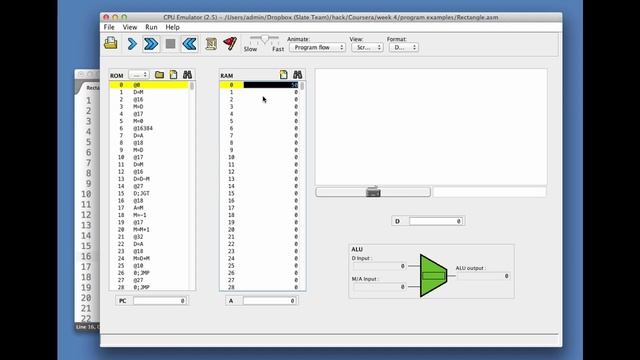This screenshot has width=640, height=360.
Task: Click the Reset rewind icon
Action: coord(189,44)
